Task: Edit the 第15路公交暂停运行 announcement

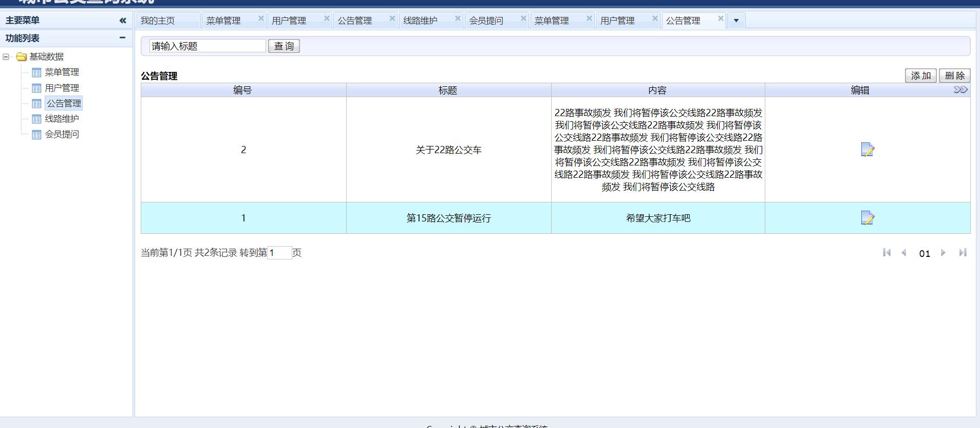Action: 868,218
